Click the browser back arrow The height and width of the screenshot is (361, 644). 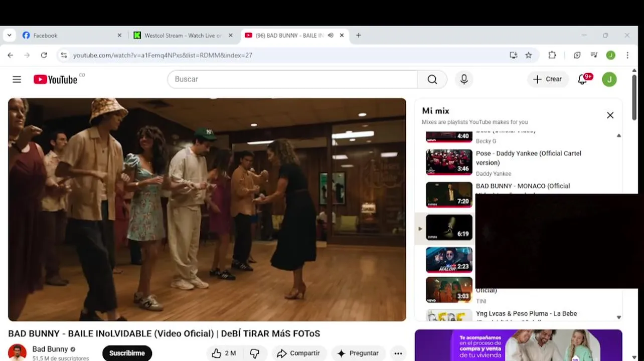coord(11,55)
